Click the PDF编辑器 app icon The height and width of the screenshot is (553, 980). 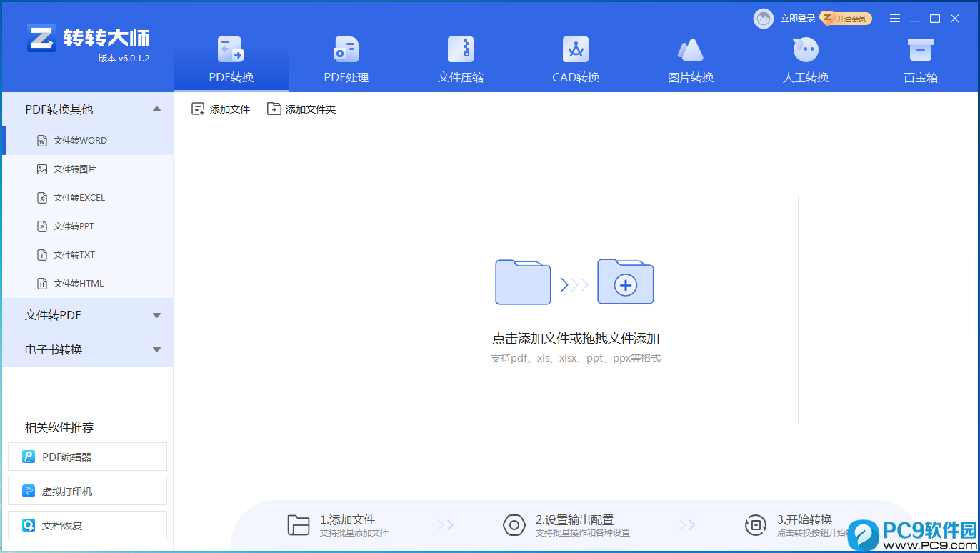click(29, 457)
